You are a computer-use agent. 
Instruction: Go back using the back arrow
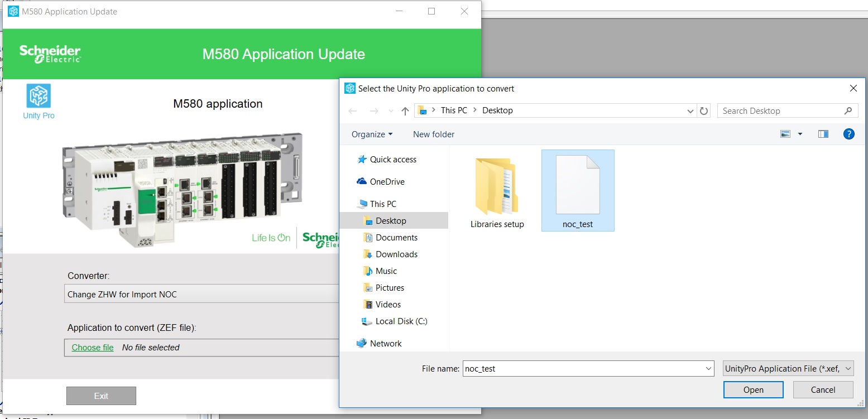click(353, 111)
